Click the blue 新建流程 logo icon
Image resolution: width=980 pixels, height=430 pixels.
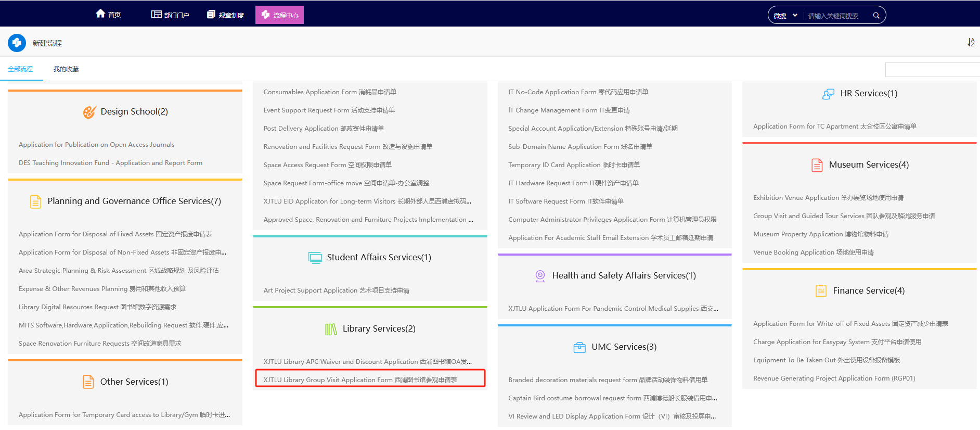point(17,43)
